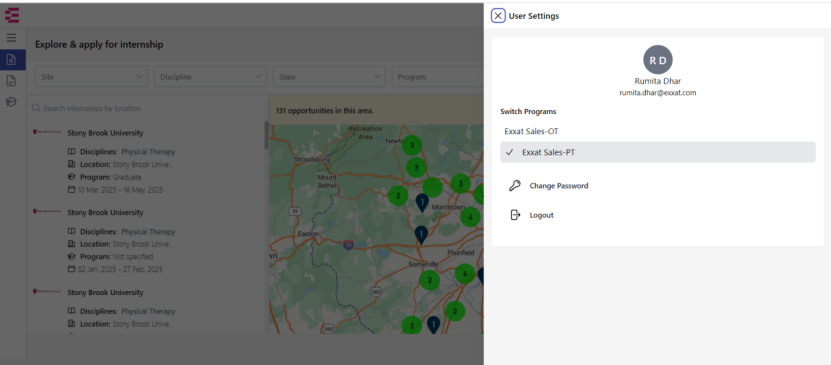This screenshot has width=831, height=365.
Task: Click Change Password
Action: [559, 186]
